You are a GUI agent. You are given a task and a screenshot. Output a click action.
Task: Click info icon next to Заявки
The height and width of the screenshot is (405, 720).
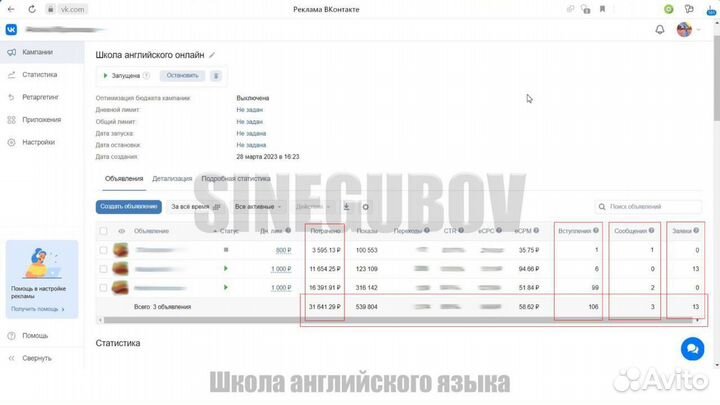click(x=696, y=231)
